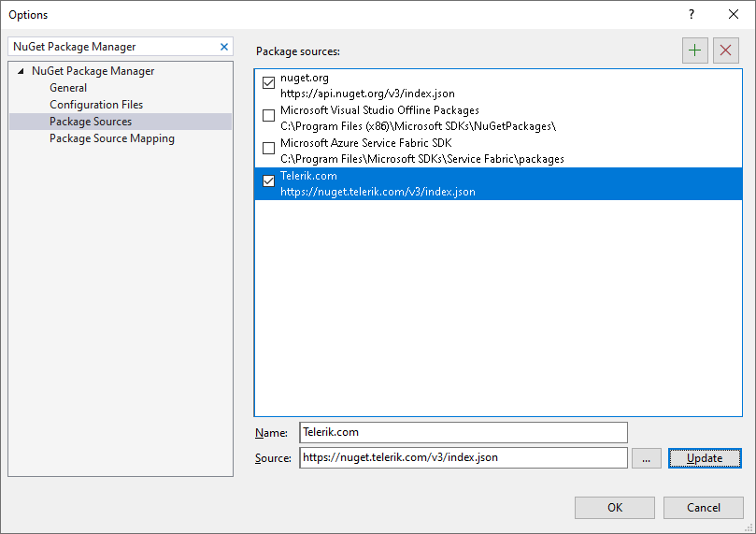Click the Help question mark icon
Image resolution: width=756 pixels, height=534 pixels.
tap(692, 14)
